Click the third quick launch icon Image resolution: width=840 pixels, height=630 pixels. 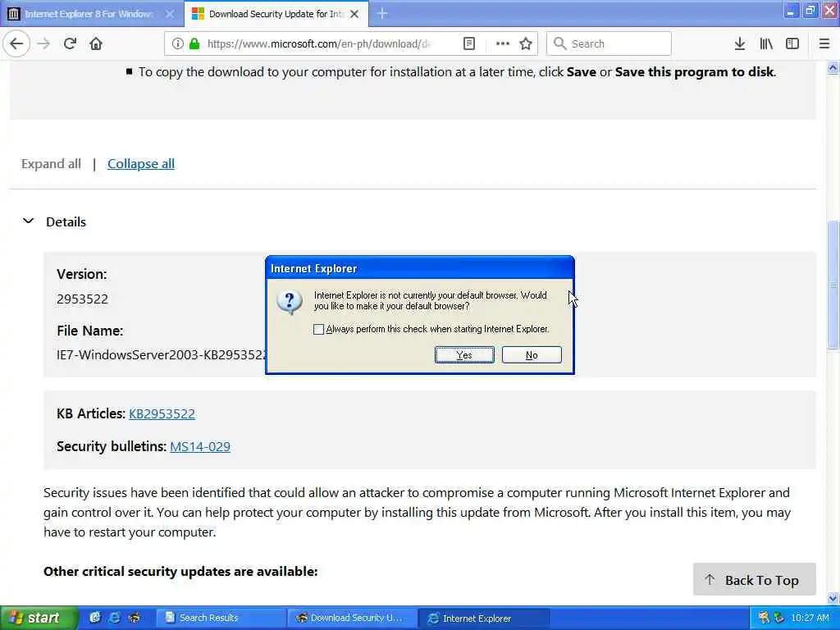click(134, 618)
